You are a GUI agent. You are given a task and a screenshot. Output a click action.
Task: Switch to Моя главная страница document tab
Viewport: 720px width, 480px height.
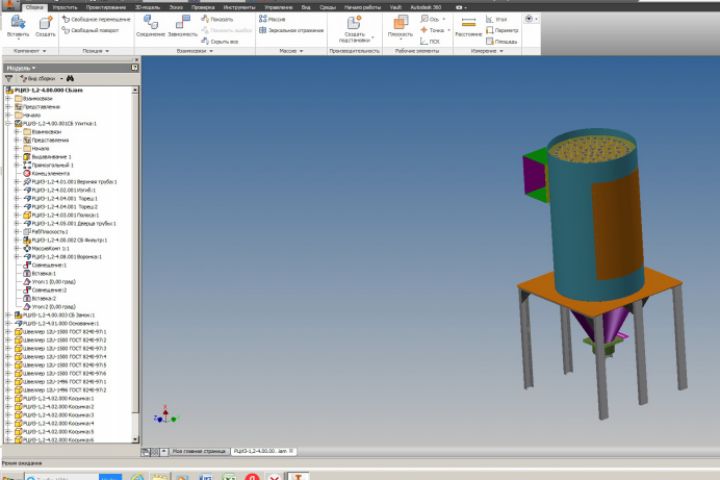click(198, 452)
